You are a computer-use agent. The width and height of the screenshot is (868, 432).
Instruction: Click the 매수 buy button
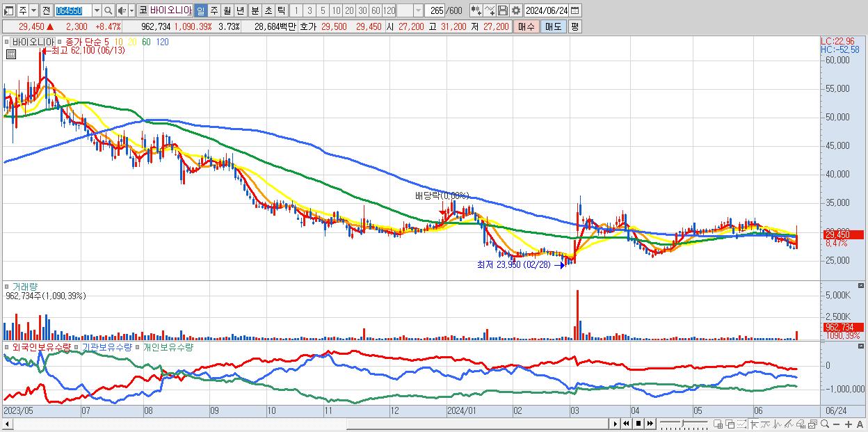[527, 26]
